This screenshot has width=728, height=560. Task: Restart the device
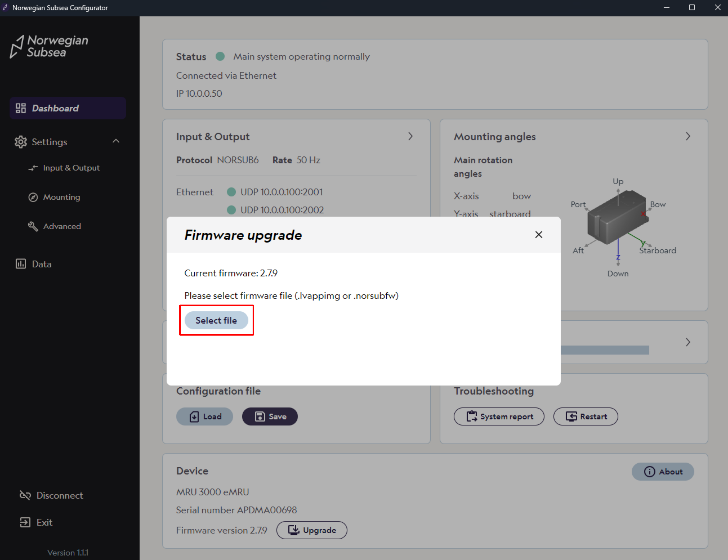click(585, 416)
